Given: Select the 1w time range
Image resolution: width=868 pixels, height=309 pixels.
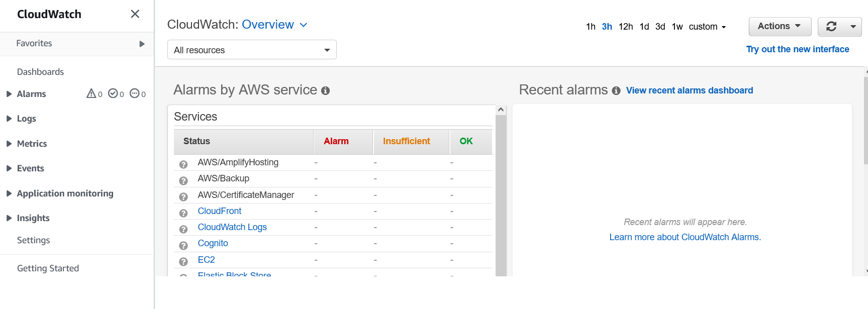Looking at the screenshot, I should coord(678,27).
